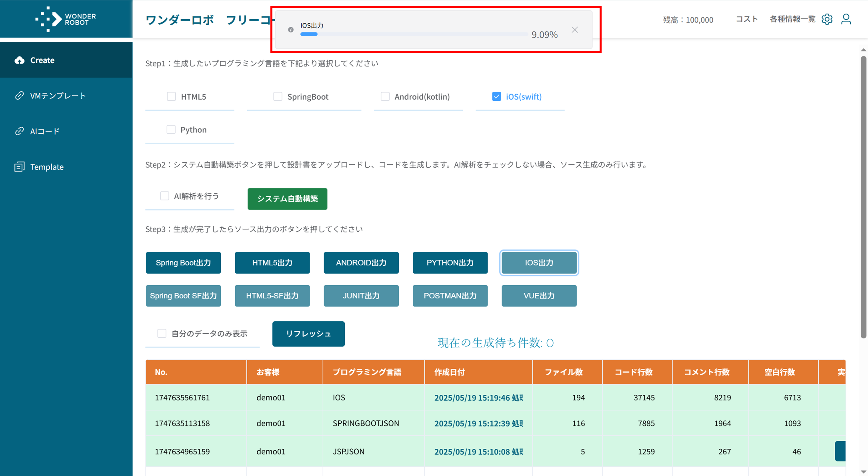Check the Python checkbox

click(x=171, y=130)
